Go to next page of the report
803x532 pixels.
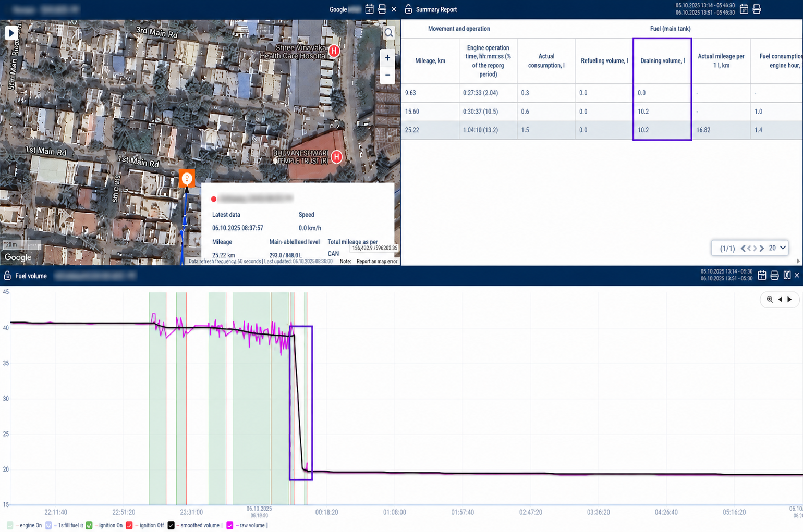pos(755,248)
